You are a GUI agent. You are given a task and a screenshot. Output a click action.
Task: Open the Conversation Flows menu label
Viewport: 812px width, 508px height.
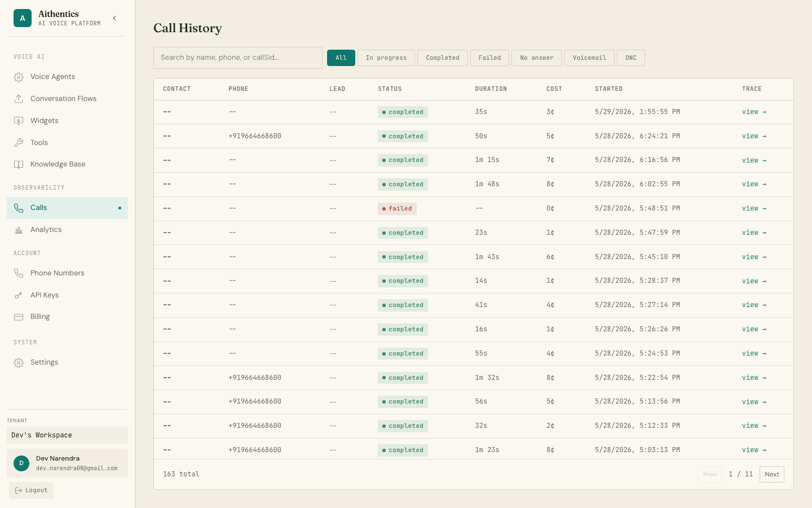[63, 99]
